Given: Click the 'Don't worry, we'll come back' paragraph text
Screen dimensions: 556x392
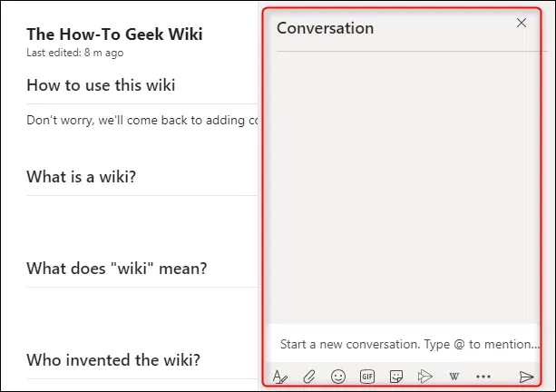Looking at the screenshot, I should click(x=142, y=121).
